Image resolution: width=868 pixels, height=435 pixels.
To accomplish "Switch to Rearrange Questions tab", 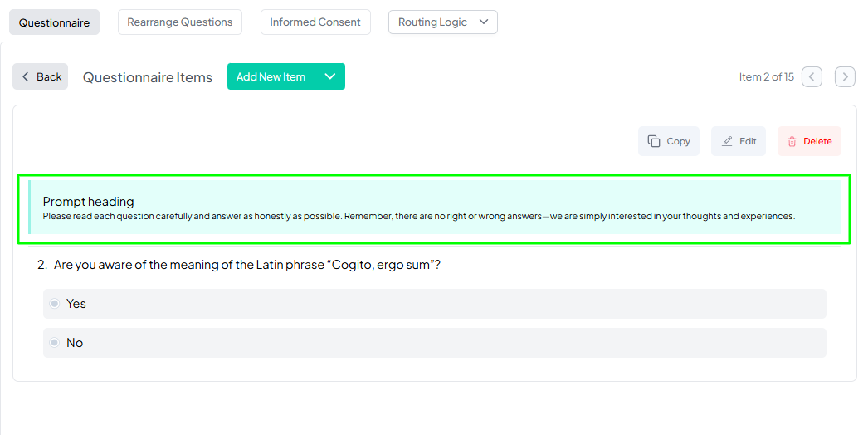I will tap(180, 22).
